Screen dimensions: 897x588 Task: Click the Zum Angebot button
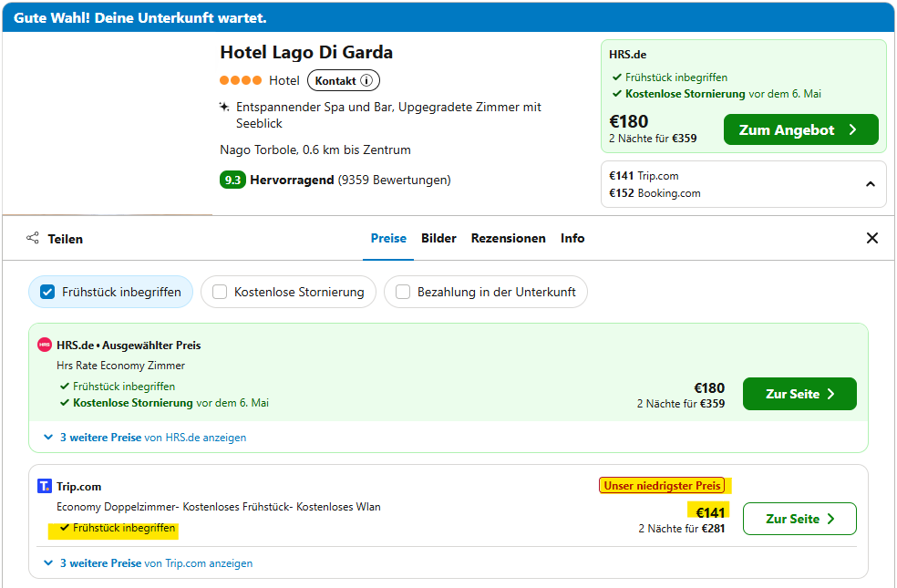tap(801, 129)
